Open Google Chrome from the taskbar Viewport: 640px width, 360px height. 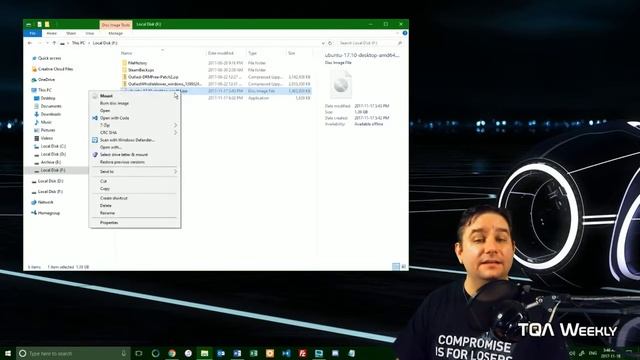[172, 353]
